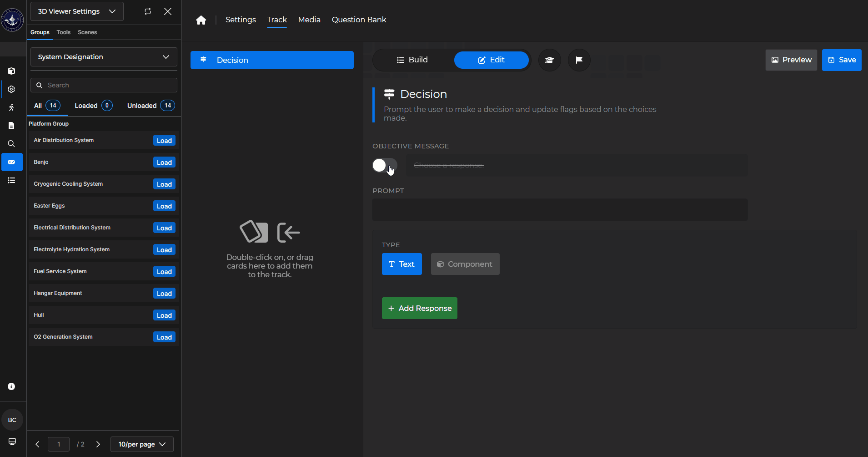Click the Choose a response field

coord(577,165)
